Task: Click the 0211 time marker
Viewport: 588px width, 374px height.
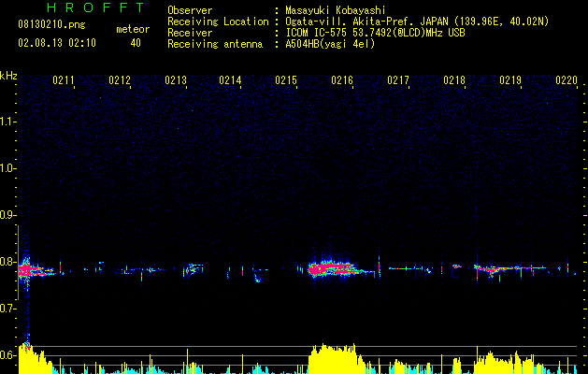Action: point(64,80)
